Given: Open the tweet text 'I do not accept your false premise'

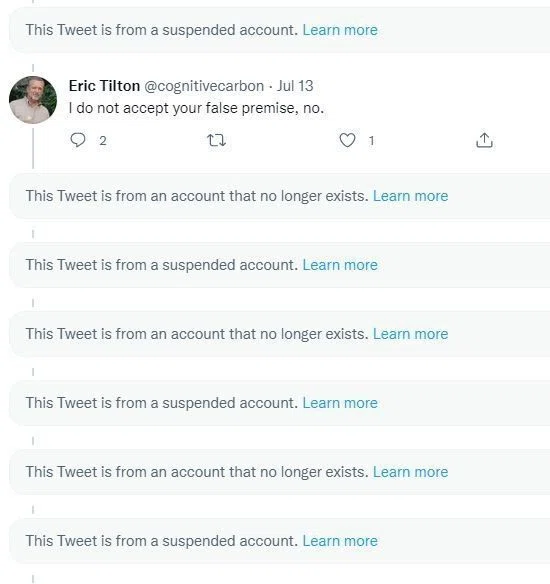Looking at the screenshot, I should coord(196,108).
